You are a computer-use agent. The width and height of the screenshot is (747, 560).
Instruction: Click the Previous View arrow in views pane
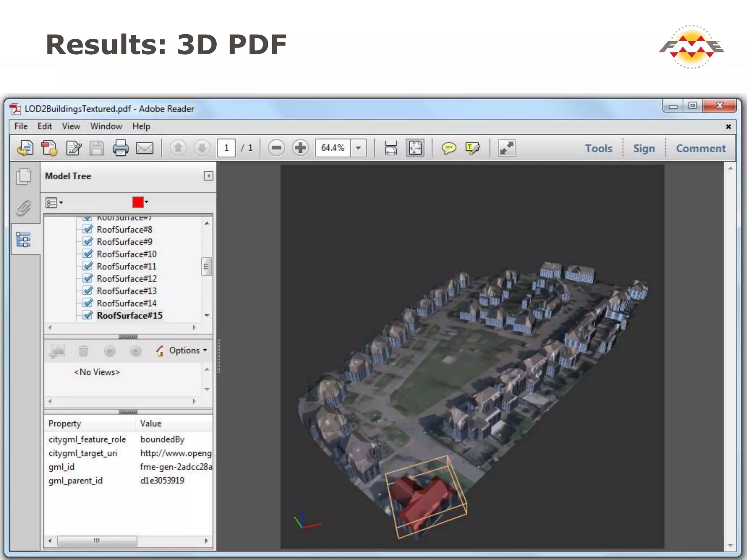click(109, 351)
